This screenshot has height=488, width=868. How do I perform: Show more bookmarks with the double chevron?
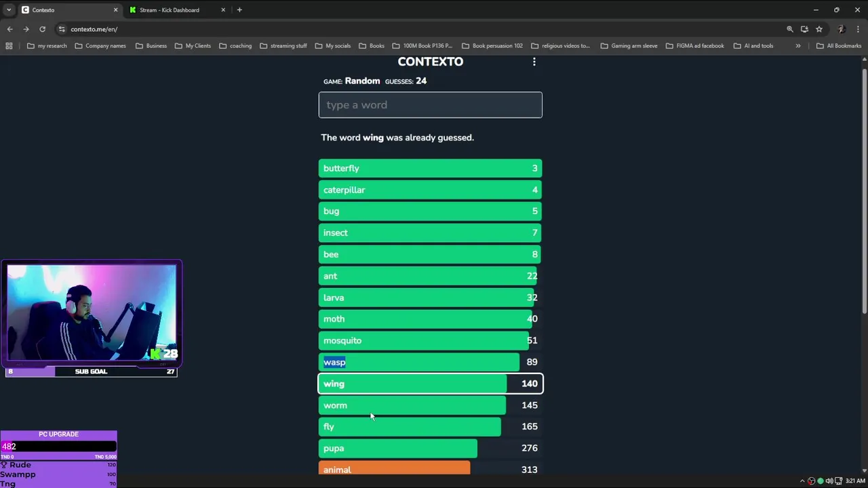click(798, 46)
